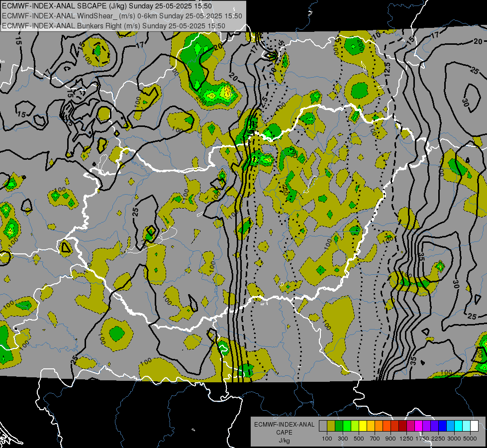Click the 2250 value on the legend scale

pos(439,439)
